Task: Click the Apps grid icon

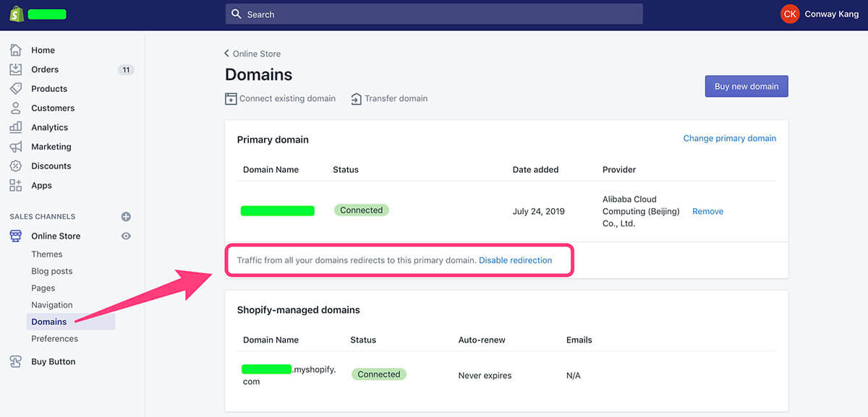Action: (x=16, y=185)
